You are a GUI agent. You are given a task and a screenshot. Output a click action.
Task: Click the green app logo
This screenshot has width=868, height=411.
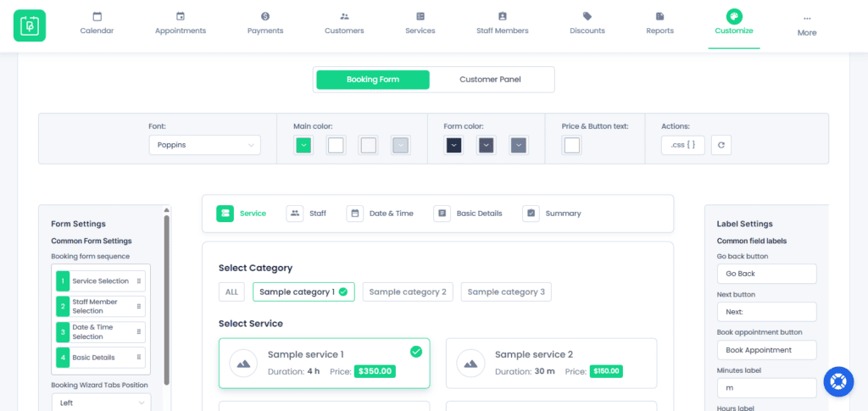pos(30,25)
